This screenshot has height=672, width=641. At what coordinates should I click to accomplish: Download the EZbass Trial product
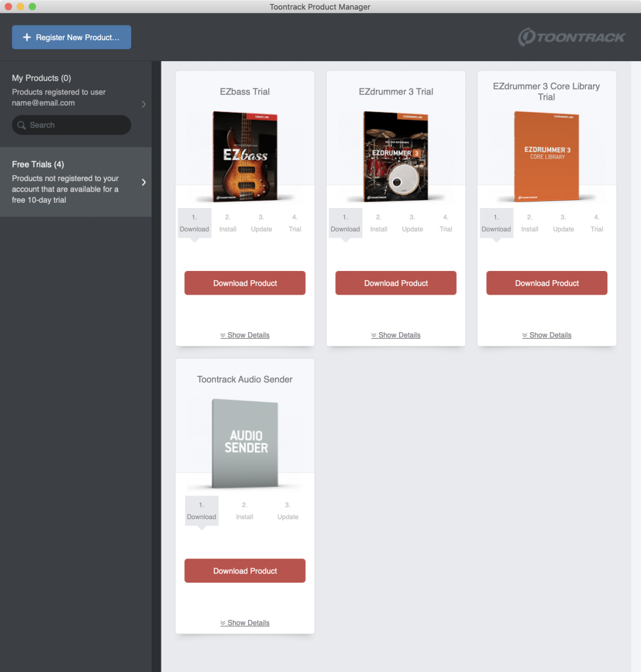click(245, 283)
